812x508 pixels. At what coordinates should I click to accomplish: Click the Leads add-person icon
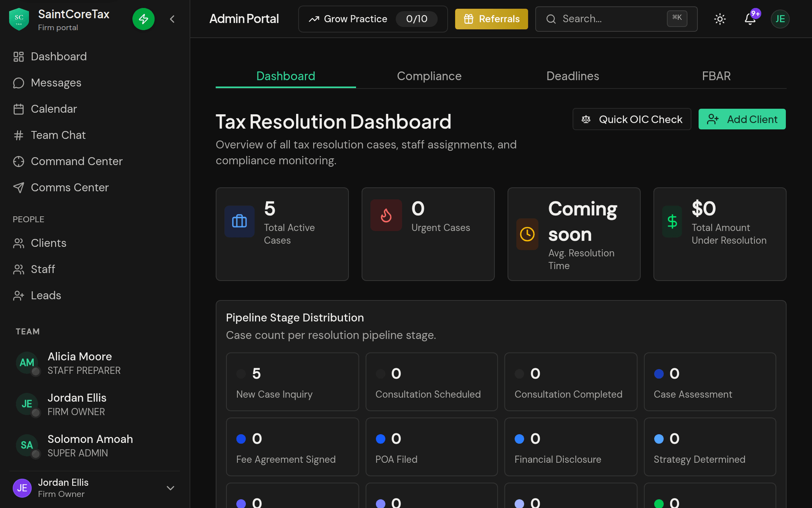(19, 295)
